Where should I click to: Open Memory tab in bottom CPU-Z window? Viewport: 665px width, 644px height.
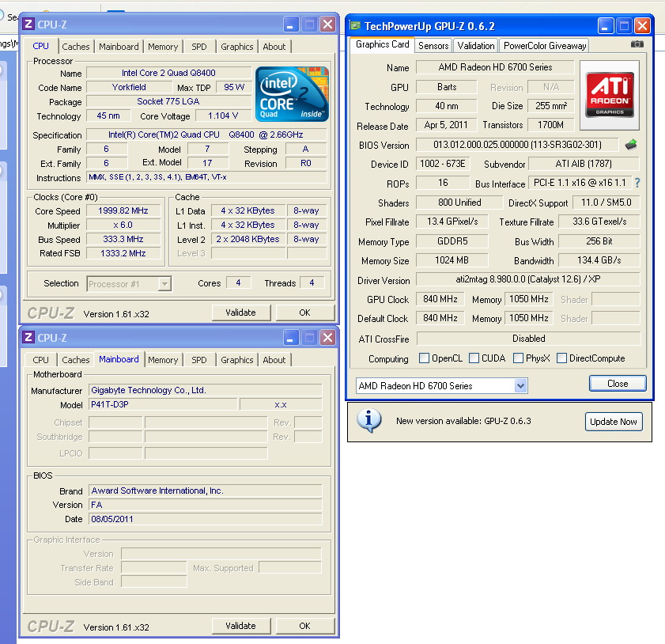(163, 360)
